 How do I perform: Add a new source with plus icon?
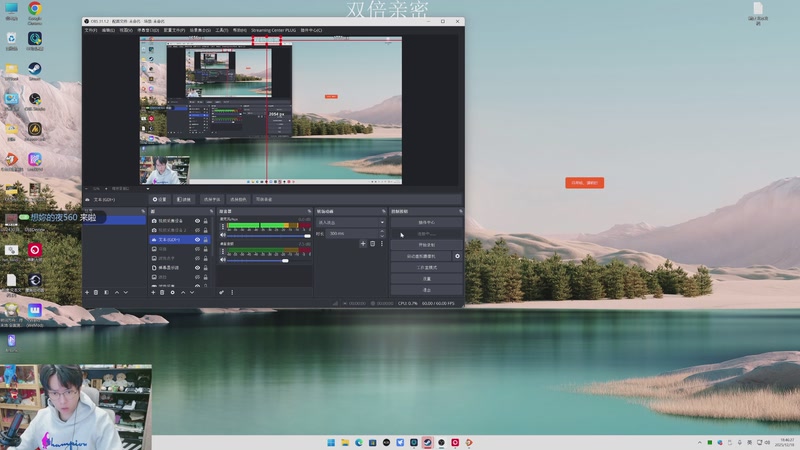153,292
